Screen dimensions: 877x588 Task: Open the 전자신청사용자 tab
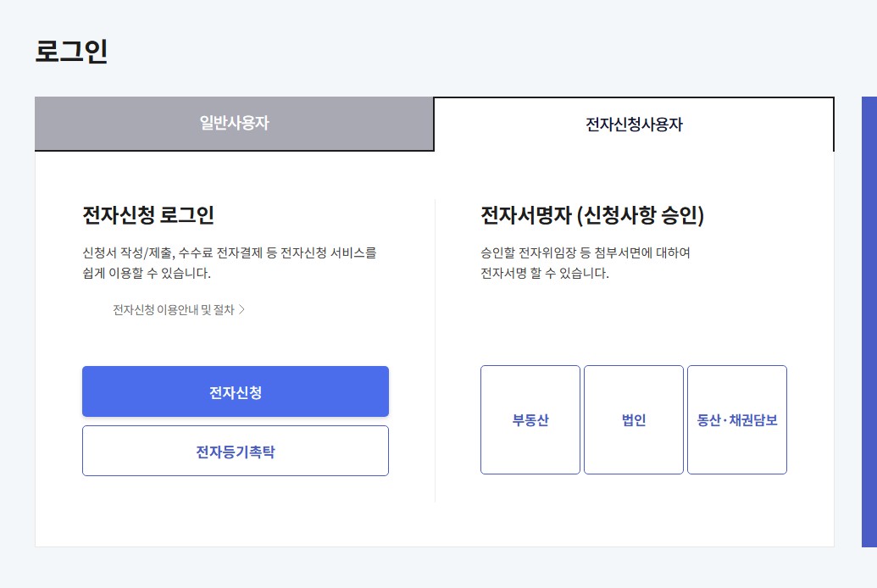[x=632, y=124]
